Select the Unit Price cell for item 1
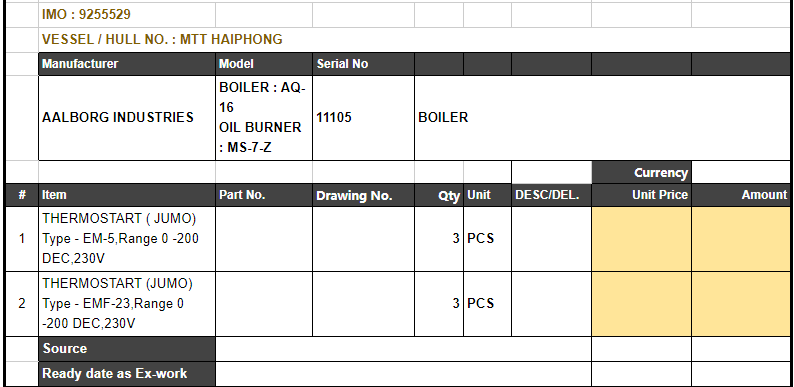The height and width of the screenshot is (387, 794). tap(641, 239)
